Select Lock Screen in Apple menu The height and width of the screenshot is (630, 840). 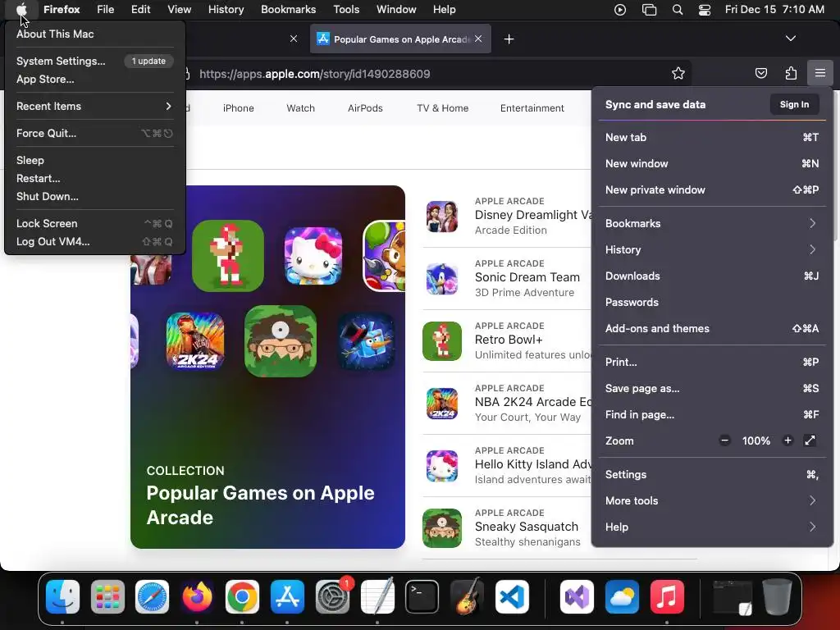click(x=95, y=223)
